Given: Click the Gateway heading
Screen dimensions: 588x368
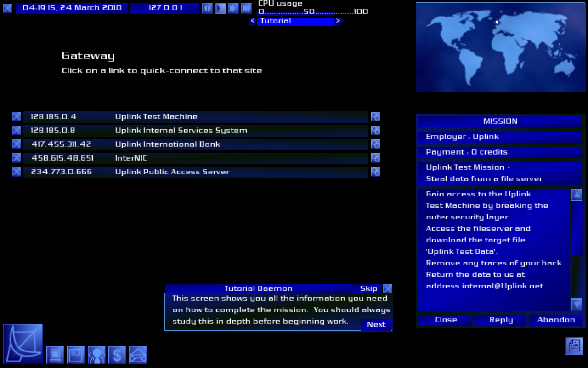Looking at the screenshot, I should pyautogui.click(x=88, y=56).
